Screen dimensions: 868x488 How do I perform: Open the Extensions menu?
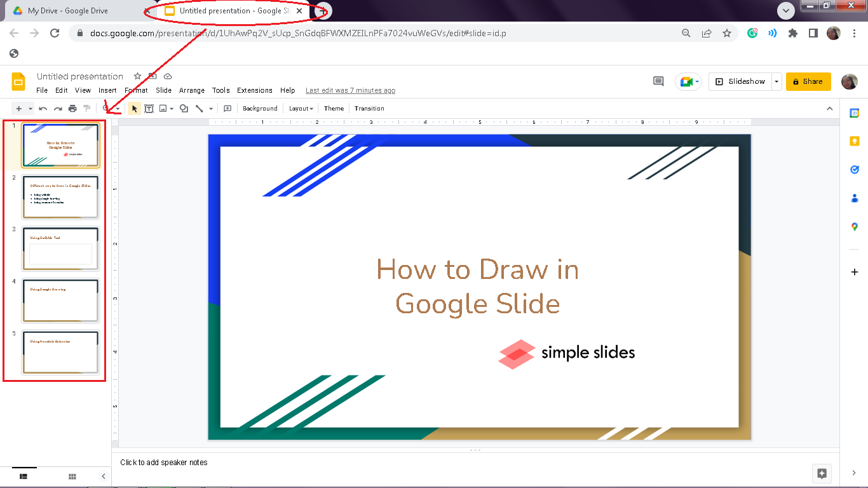coord(255,90)
